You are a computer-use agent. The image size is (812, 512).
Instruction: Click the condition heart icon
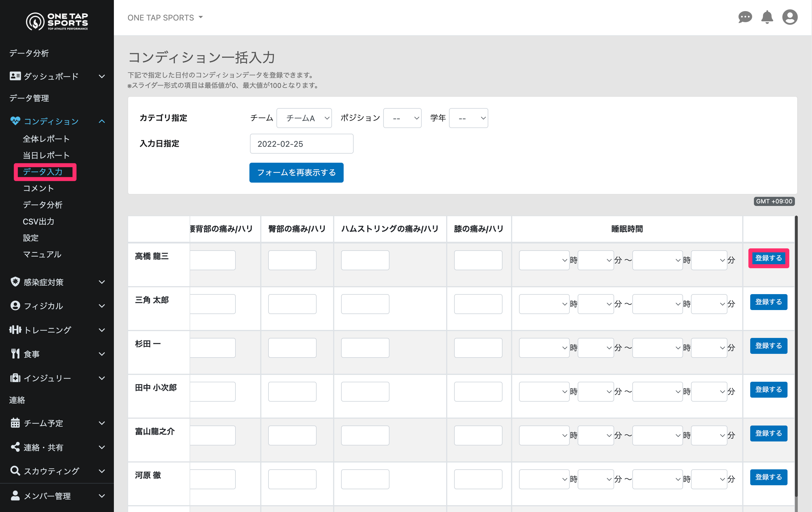[x=15, y=121]
